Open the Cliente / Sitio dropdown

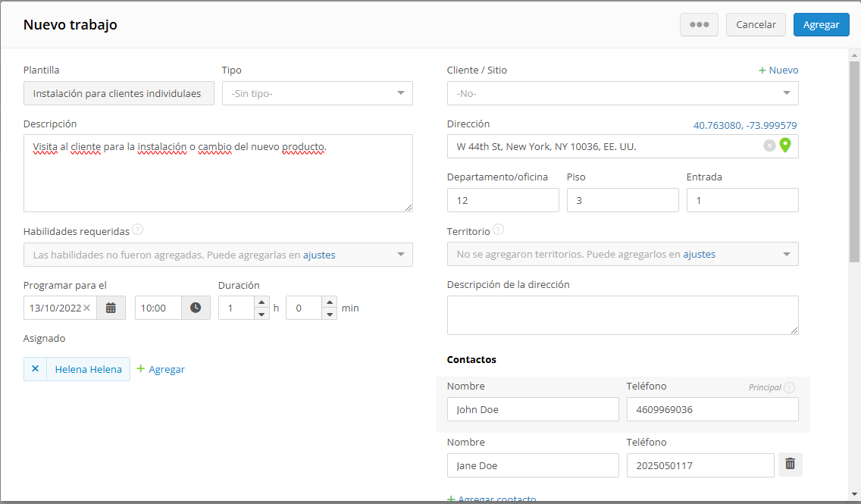click(623, 93)
